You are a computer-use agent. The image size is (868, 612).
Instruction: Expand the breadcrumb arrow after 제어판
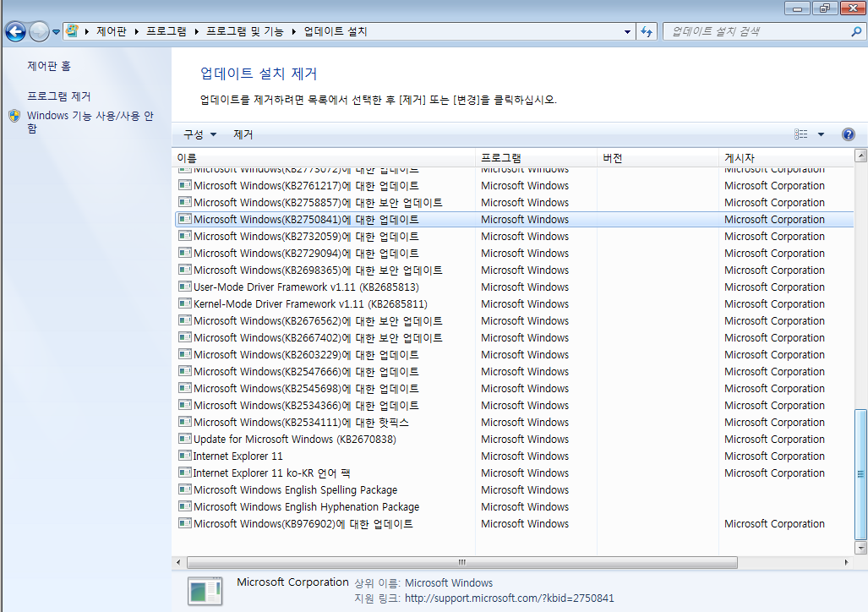(x=136, y=31)
